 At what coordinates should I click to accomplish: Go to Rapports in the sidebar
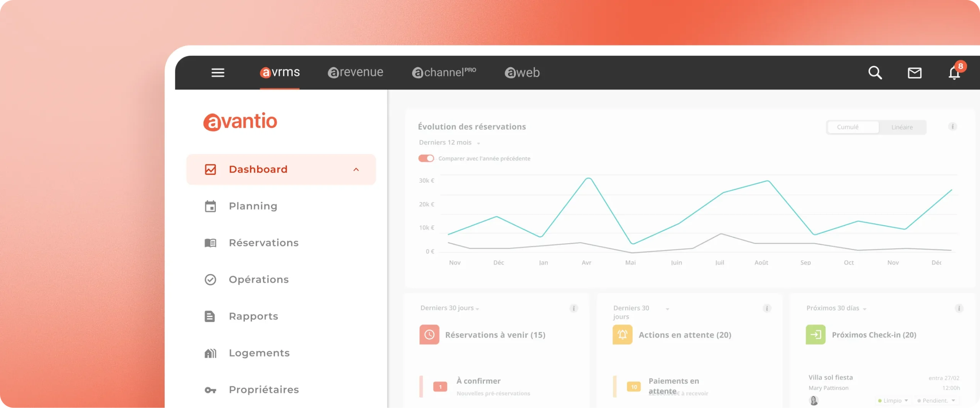(253, 316)
